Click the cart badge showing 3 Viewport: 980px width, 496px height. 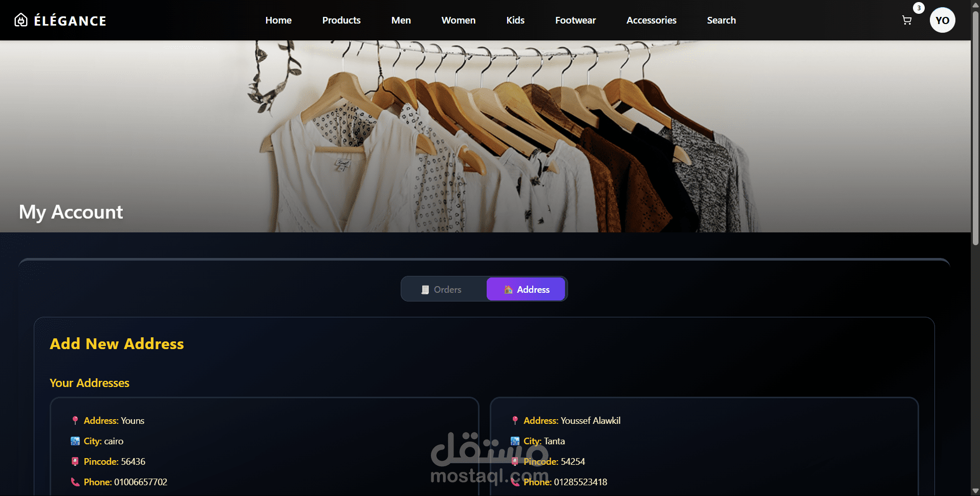coord(919,8)
